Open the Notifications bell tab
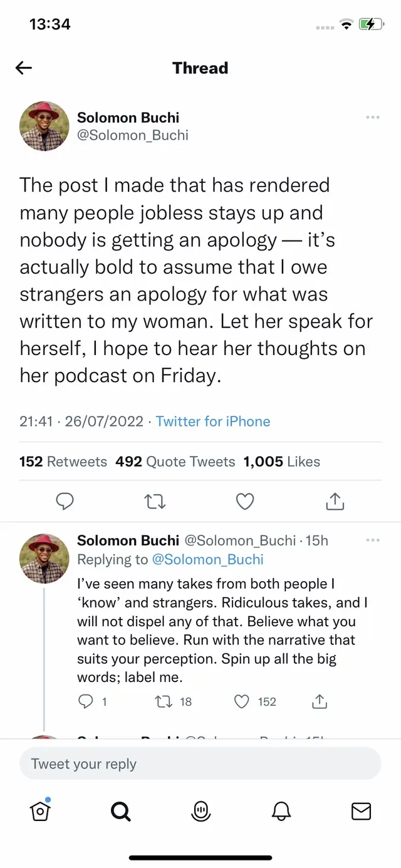The height and width of the screenshot is (868, 401). click(x=281, y=811)
